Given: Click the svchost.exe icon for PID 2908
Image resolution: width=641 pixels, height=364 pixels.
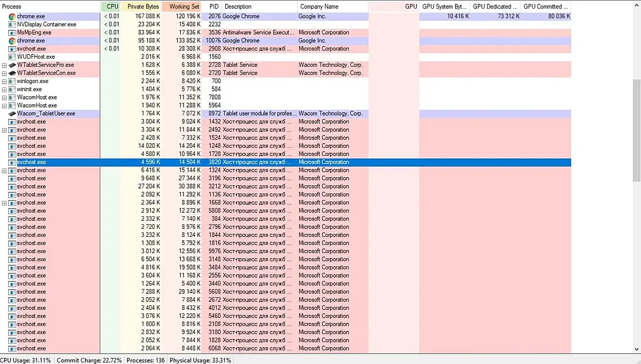Looking at the screenshot, I should click(x=12, y=49).
